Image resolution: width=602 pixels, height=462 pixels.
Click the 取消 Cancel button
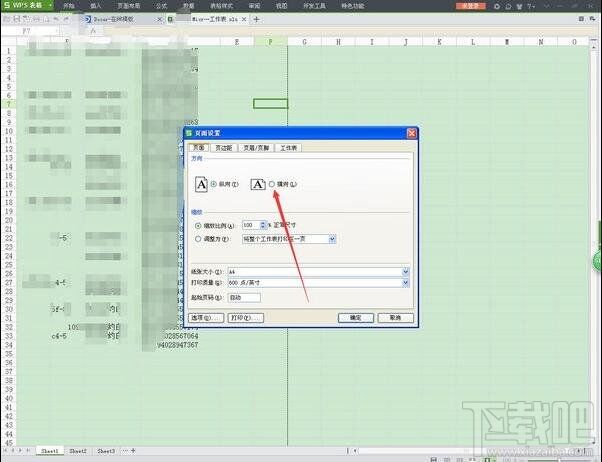[395, 317]
